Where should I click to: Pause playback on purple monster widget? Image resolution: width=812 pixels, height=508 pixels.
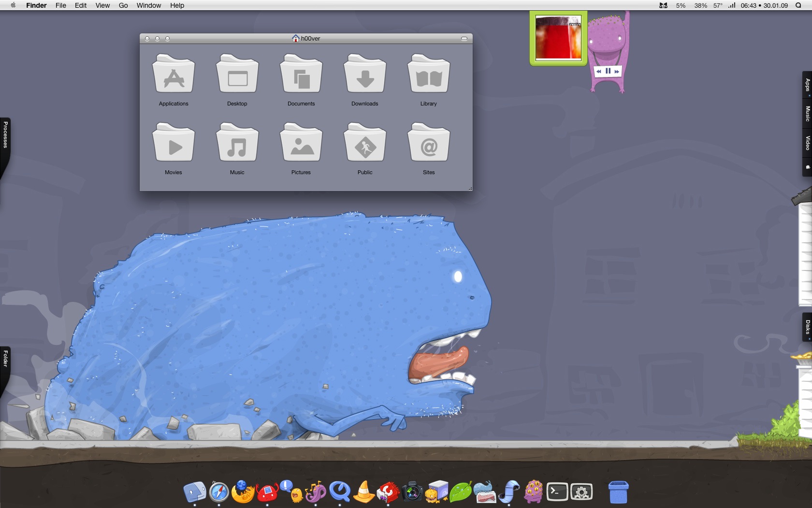(608, 71)
